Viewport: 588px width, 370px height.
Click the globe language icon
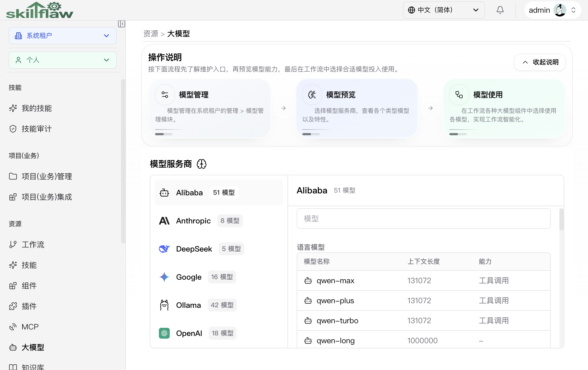click(411, 10)
